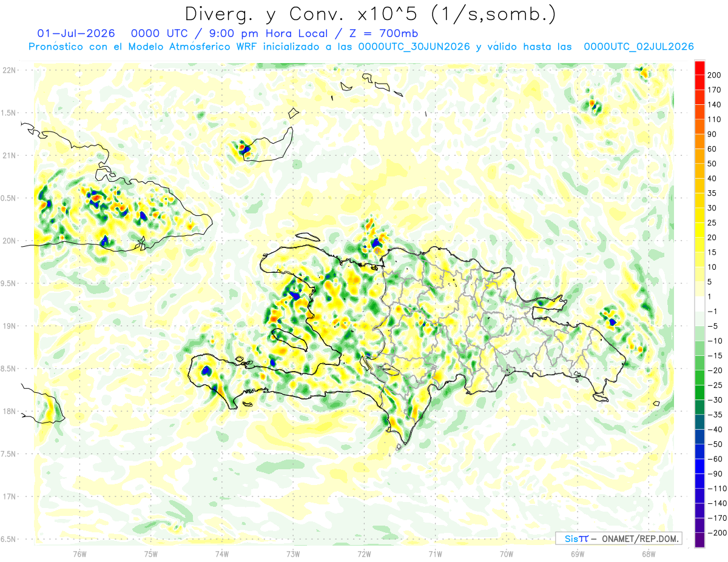Click the '75W' longitude label
This screenshot has height=562, width=728.
pos(151,554)
